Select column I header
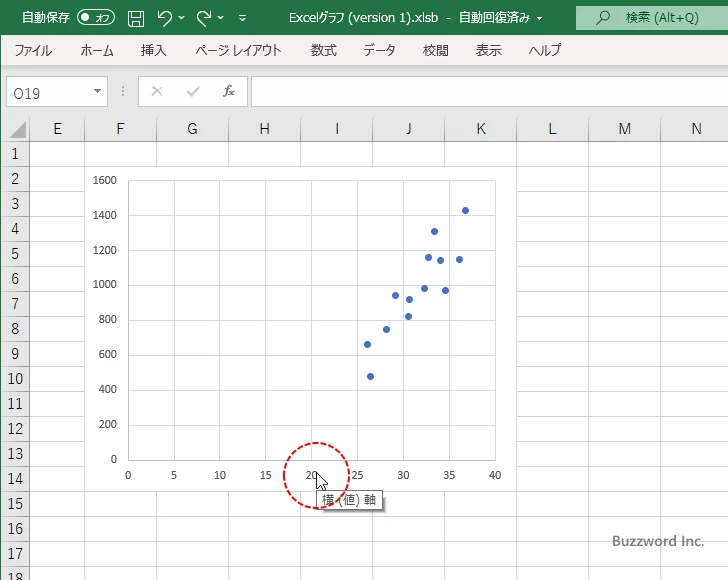Viewport: 728px width, 580px height. point(336,129)
